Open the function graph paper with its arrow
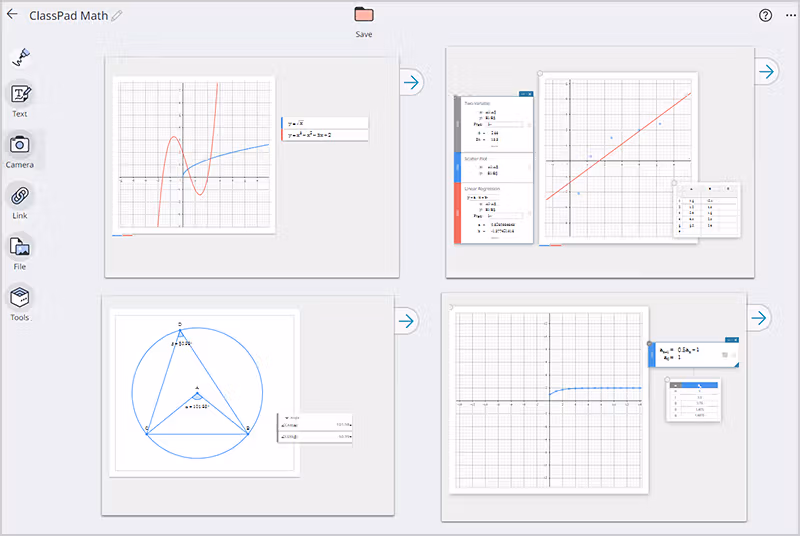The image size is (800, 536). point(411,82)
